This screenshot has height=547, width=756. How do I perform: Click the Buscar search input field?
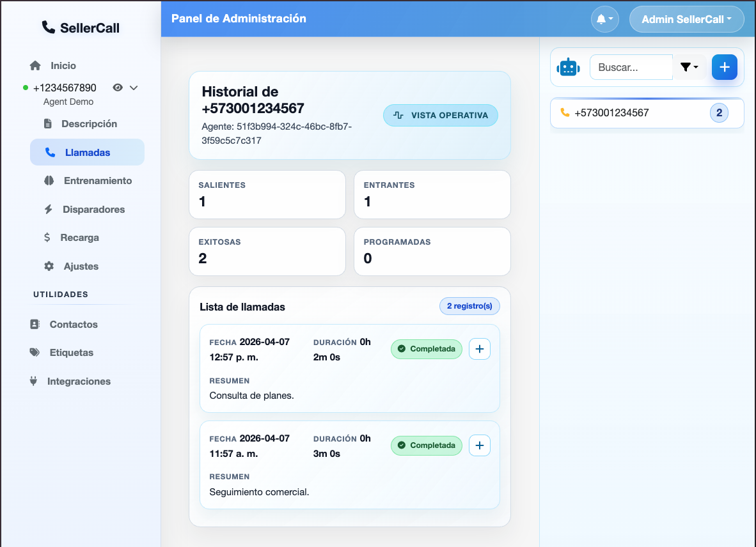631,66
